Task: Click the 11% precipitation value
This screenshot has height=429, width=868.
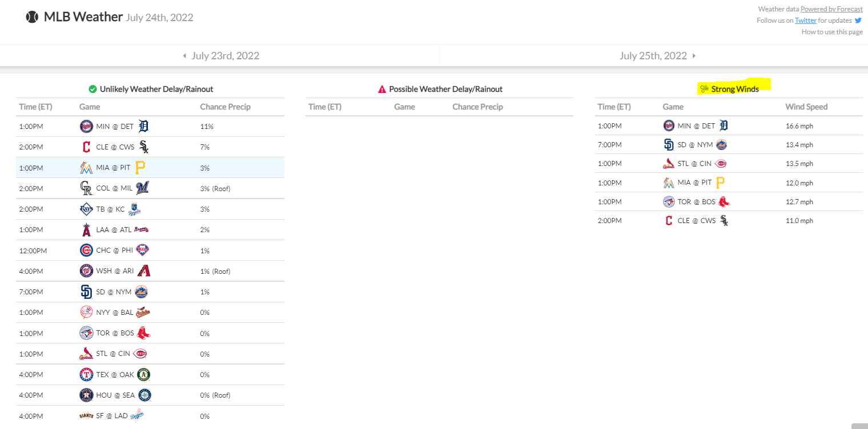Action: (206, 127)
